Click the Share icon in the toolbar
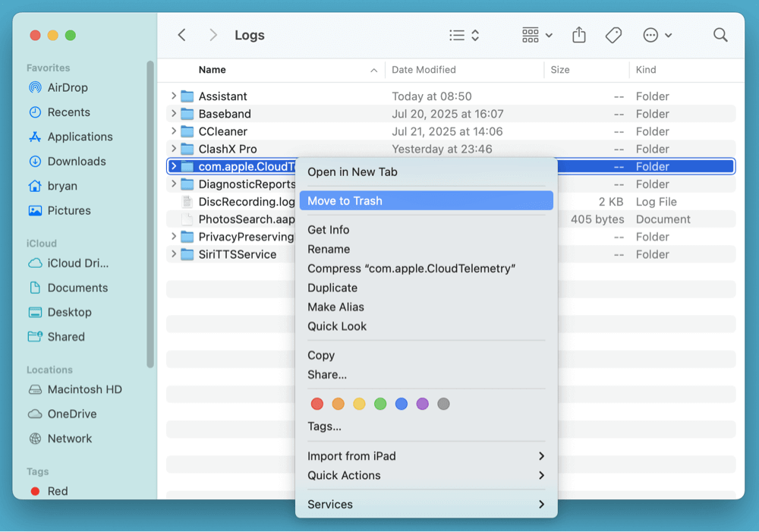Viewport: 759px width, 532px height. pyautogui.click(x=579, y=35)
